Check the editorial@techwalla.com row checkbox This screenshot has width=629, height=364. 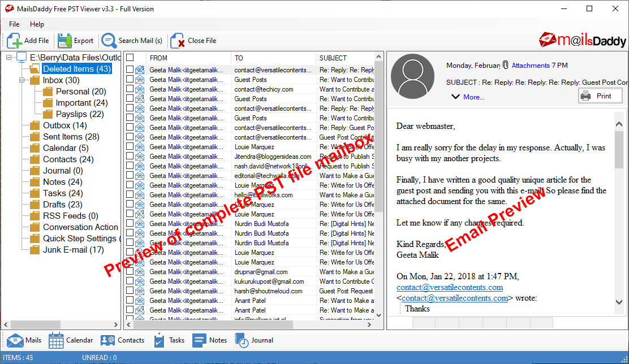tap(130, 175)
